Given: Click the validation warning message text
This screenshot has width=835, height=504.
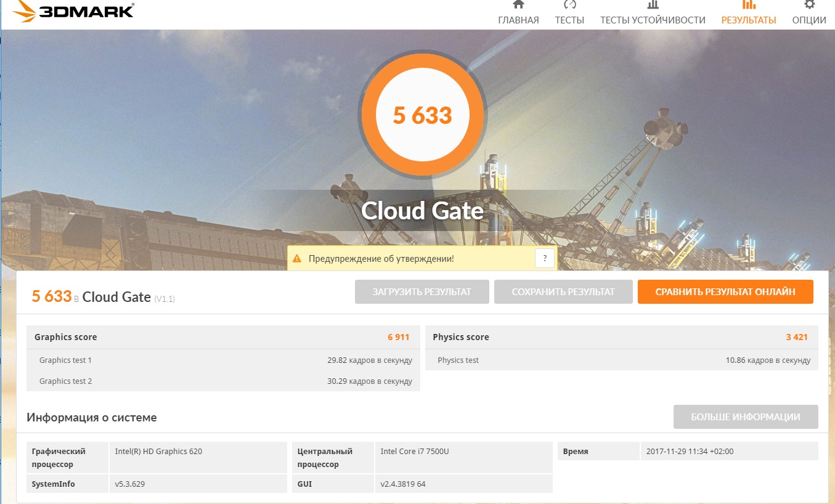Looking at the screenshot, I should click(381, 259).
